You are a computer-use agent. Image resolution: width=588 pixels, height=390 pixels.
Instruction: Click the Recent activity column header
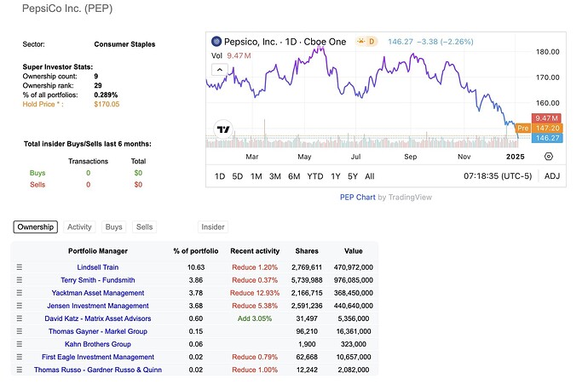pos(255,251)
